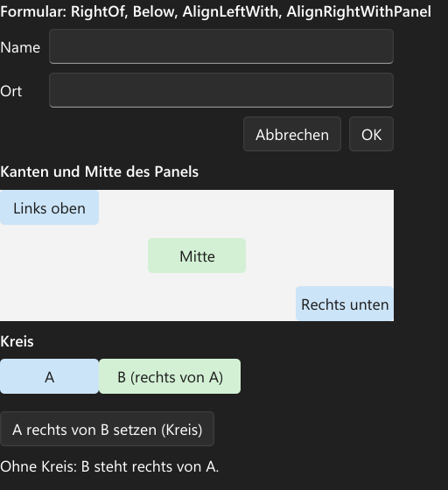The image size is (448, 490).
Task: Click A rechts von B setzen (Kreis)
Action: click(x=107, y=429)
